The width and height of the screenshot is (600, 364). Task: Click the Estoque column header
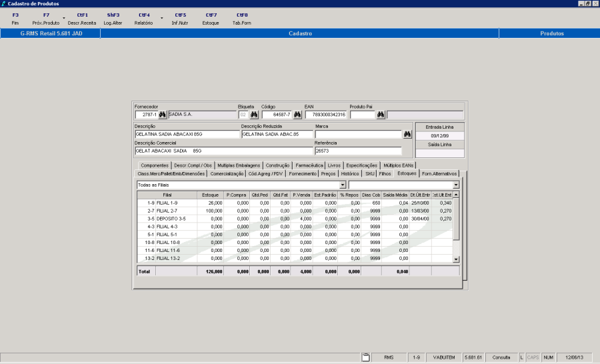point(211,195)
